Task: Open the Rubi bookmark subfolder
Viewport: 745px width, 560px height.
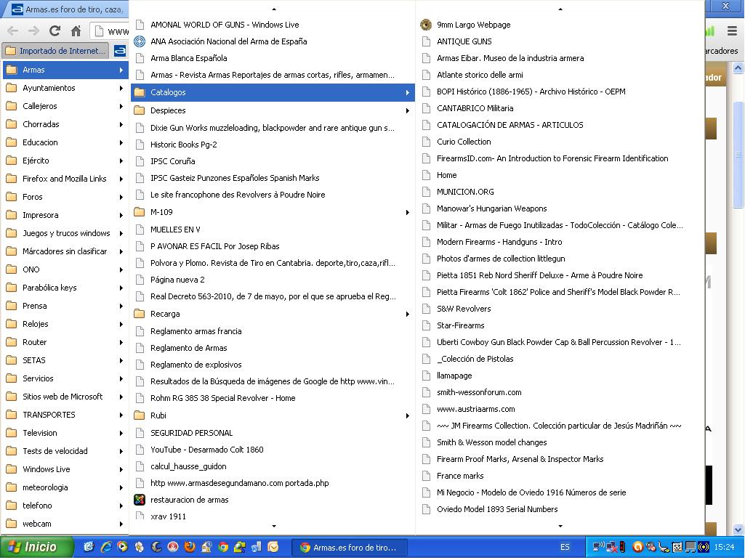Action: pos(158,415)
